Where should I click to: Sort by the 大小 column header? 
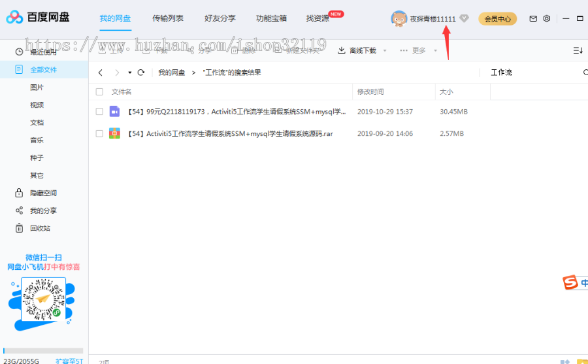click(x=446, y=91)
